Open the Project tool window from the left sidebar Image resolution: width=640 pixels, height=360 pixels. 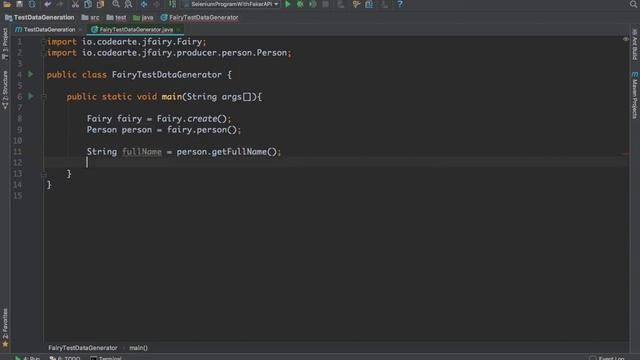5,44
